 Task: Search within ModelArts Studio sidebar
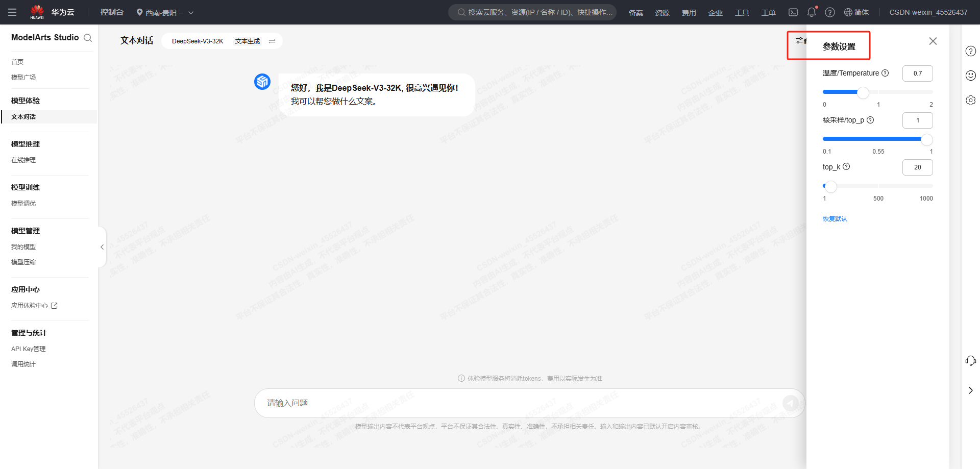pos(88,38)
